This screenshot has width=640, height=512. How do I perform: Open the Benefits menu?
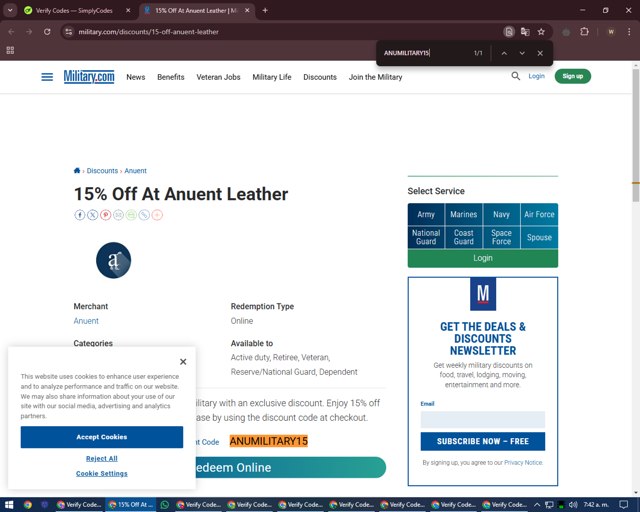171,77
